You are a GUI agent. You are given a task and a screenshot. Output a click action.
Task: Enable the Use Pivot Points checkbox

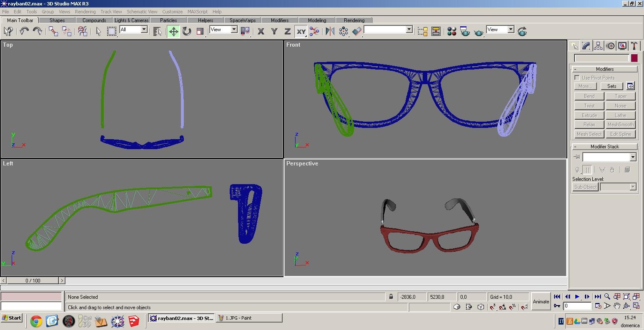(x=577, y=78)
